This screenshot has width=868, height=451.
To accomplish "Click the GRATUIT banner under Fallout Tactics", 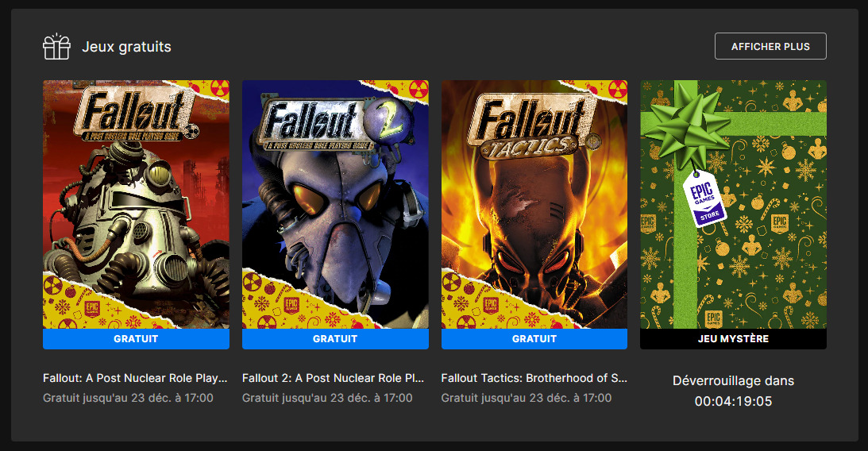I will tap(534, 339).
